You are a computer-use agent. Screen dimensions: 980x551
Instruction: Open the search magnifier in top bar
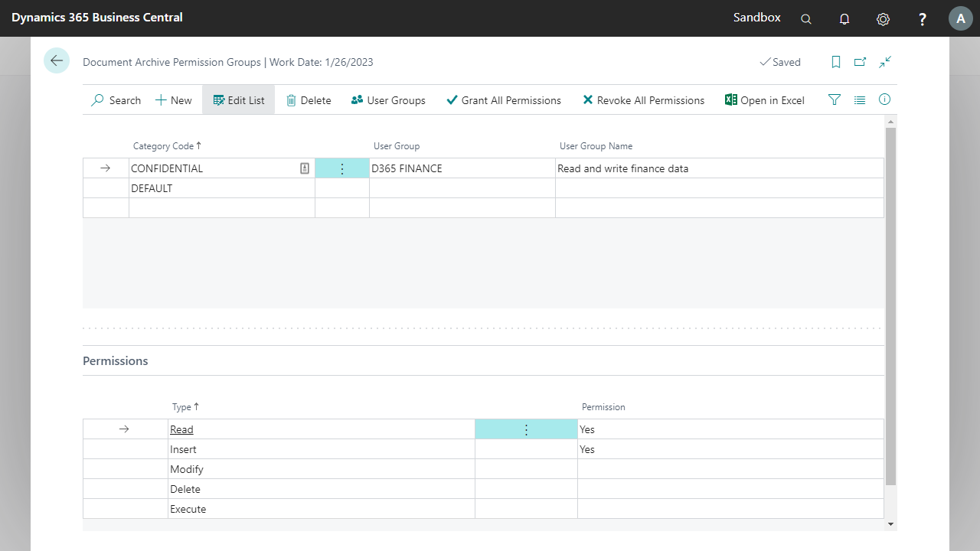pos(805,19)
